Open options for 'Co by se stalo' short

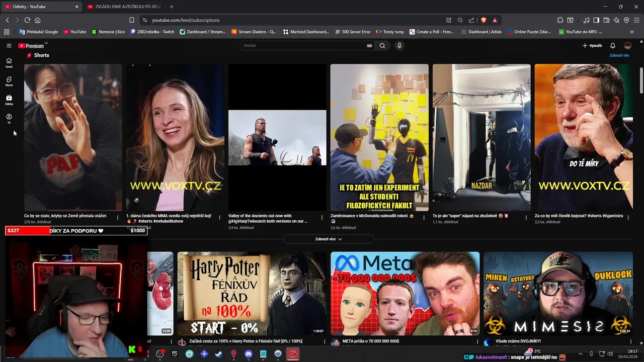(x=118, y=218)
